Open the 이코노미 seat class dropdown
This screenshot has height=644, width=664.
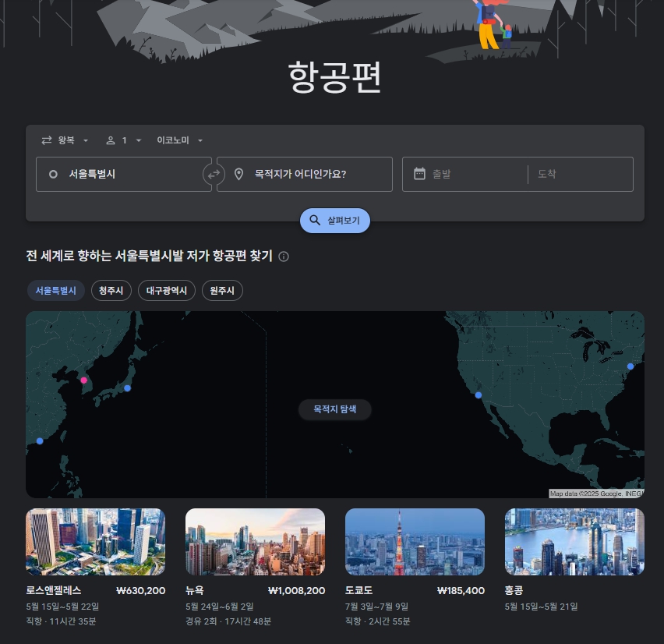pos(179,140)
